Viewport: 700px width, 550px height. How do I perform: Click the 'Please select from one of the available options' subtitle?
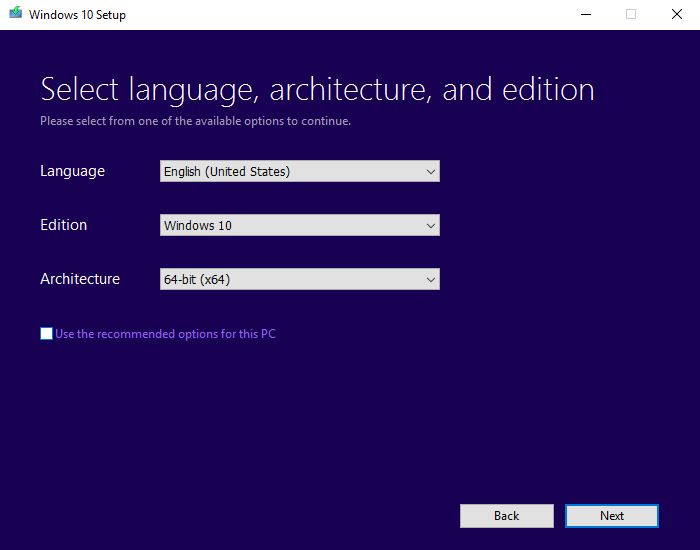tap(195, 121)
